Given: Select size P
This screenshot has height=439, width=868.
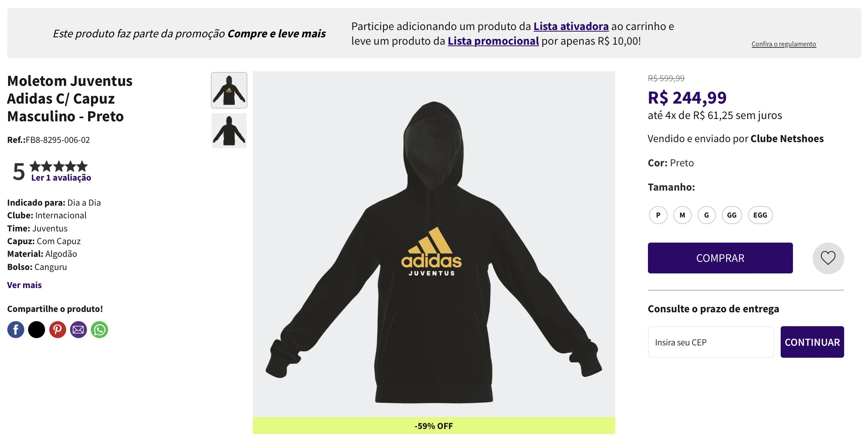Looking at the screenshot, I should 658,215.
